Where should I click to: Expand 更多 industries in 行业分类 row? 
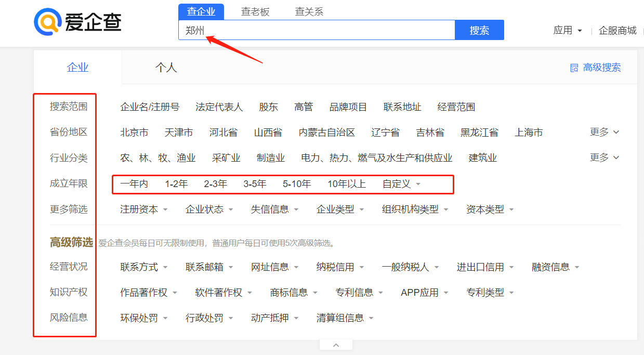[x=604, y=157]
